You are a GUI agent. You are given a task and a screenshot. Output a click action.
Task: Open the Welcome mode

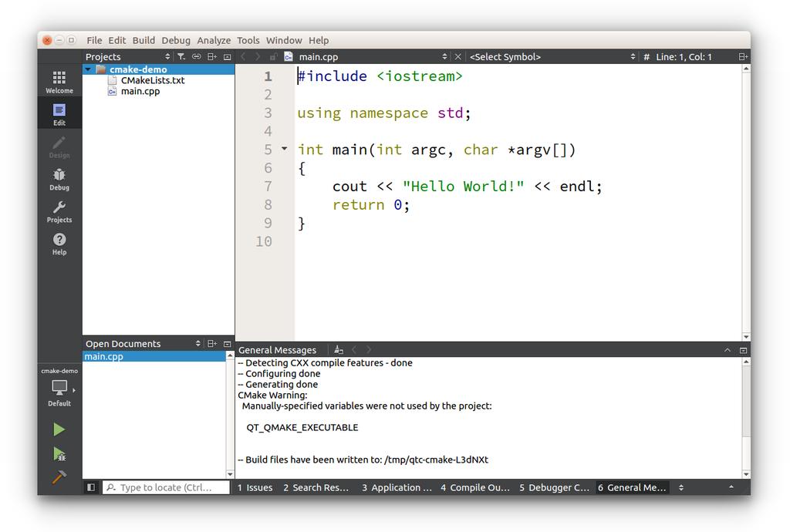(59, 82)
